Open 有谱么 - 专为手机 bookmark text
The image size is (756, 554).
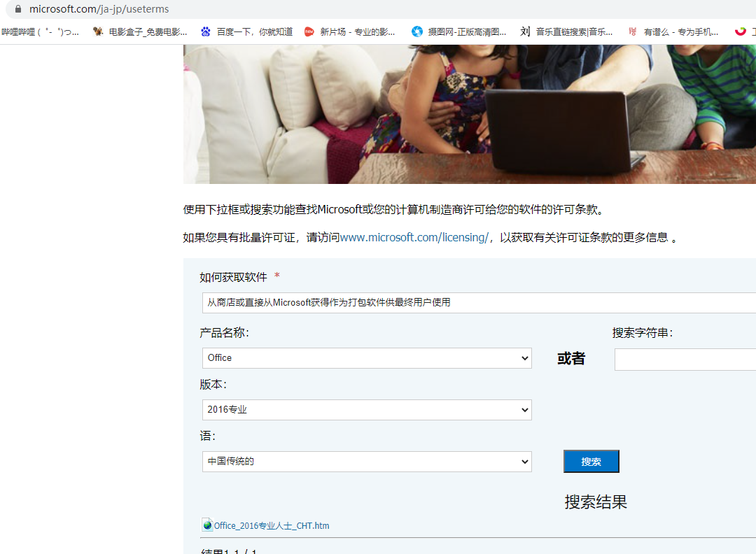[681, 31]
